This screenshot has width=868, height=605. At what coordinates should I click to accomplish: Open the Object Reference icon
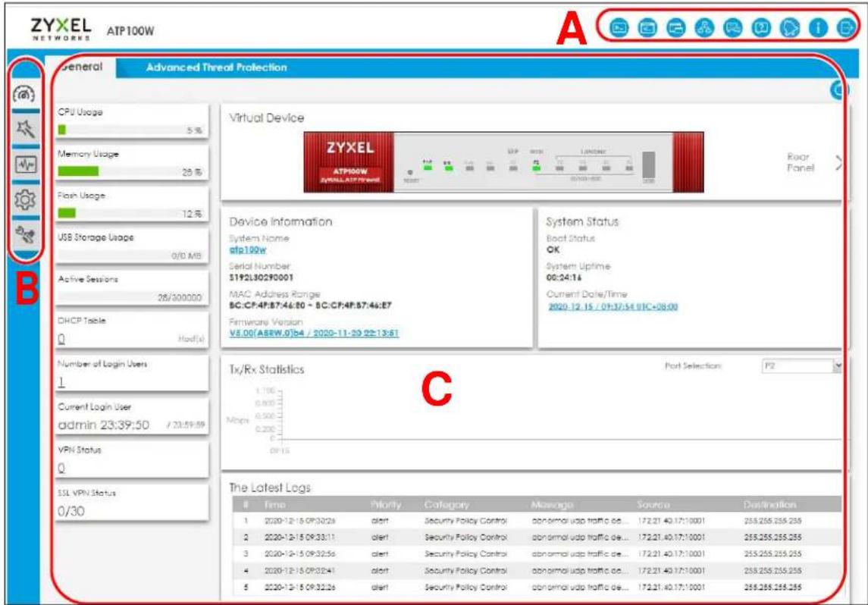tap(675, 27)
